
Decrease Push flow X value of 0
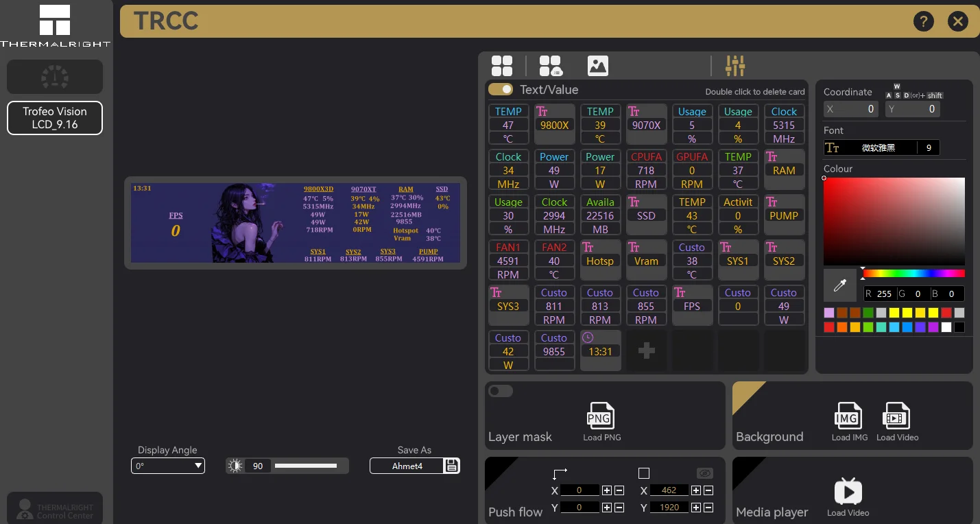(619, 490)
